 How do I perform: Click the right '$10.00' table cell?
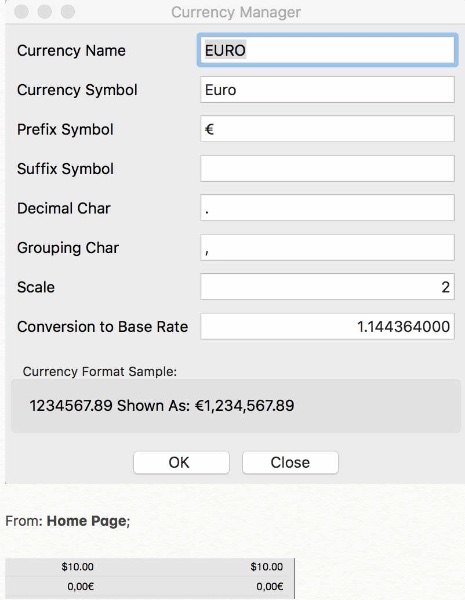267,567
